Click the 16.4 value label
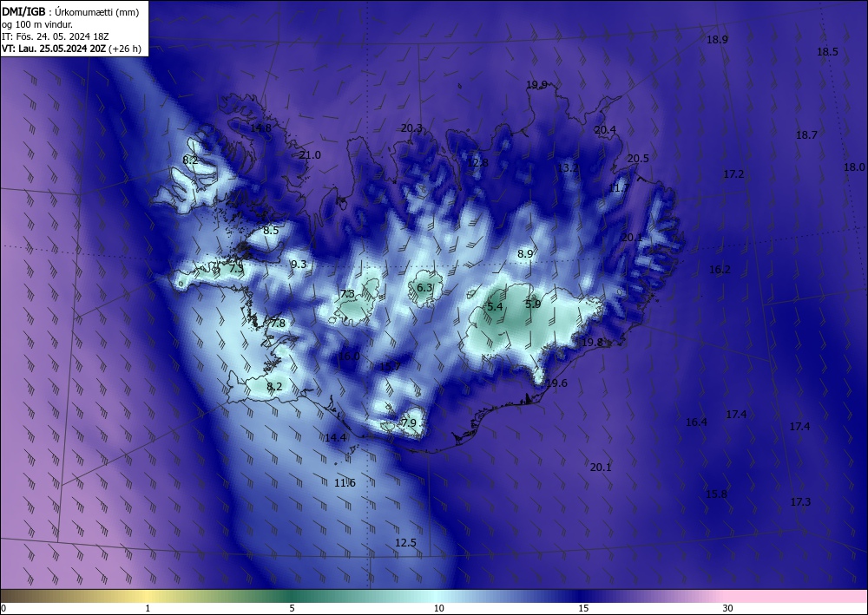The image size is (868, 615). coord(696,422)
